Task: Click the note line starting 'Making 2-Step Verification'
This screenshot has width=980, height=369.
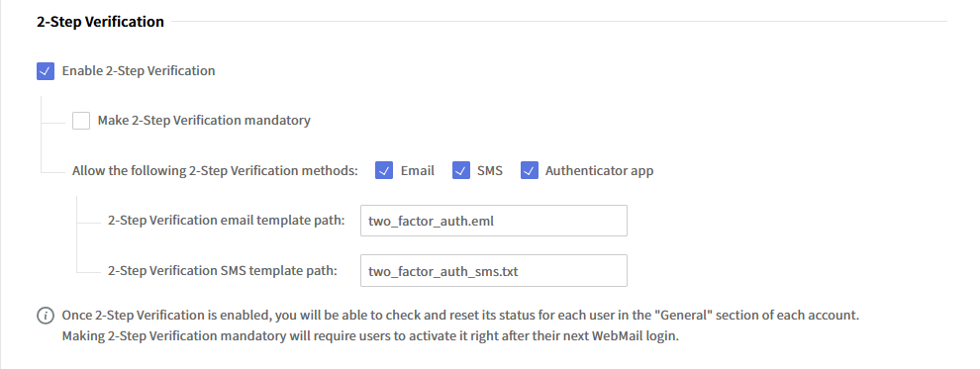Action: coord(370,336)
